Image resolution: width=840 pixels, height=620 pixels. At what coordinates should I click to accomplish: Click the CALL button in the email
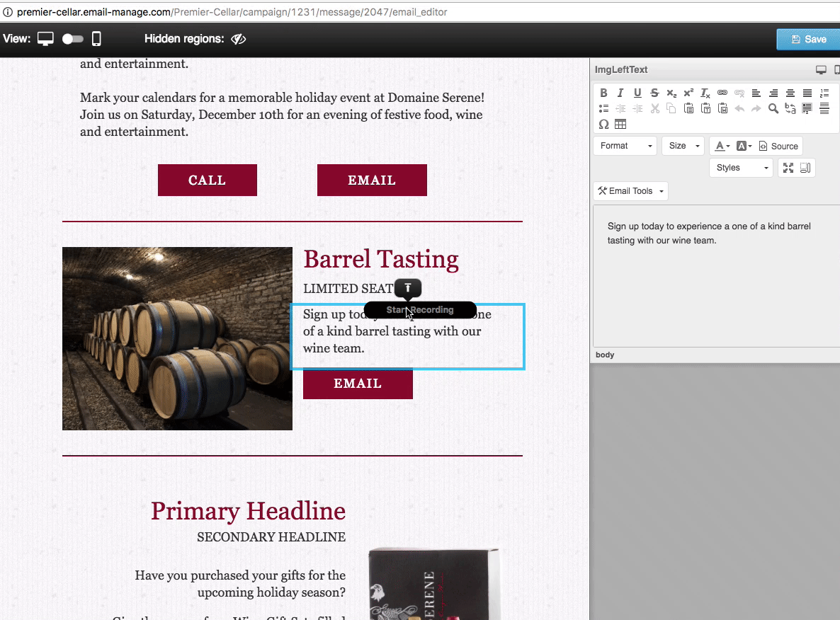(208, 180)
